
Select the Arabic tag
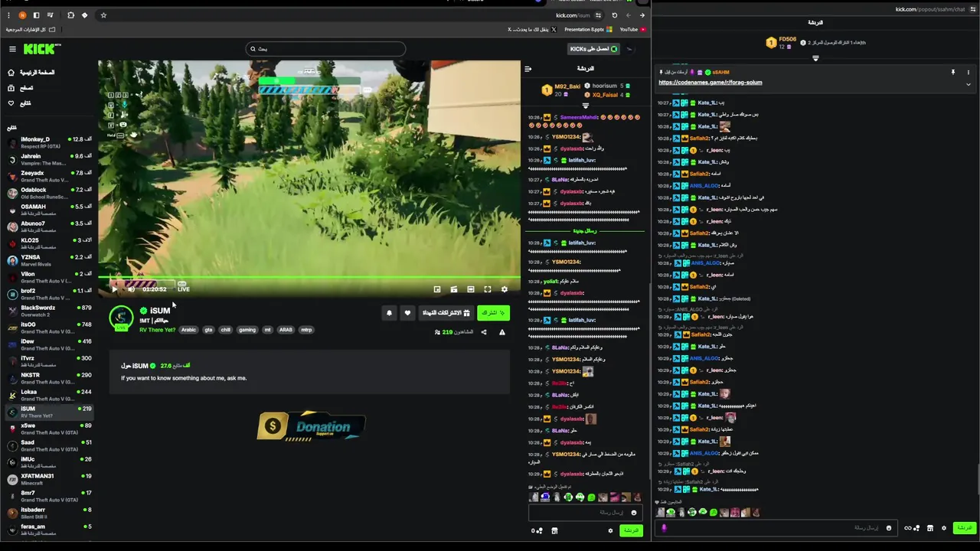(x=188, y=330)
